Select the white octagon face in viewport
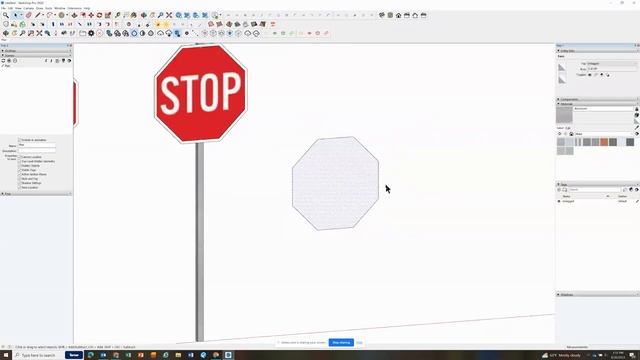This screenshot has height=360, width=640. click(336, 183)
